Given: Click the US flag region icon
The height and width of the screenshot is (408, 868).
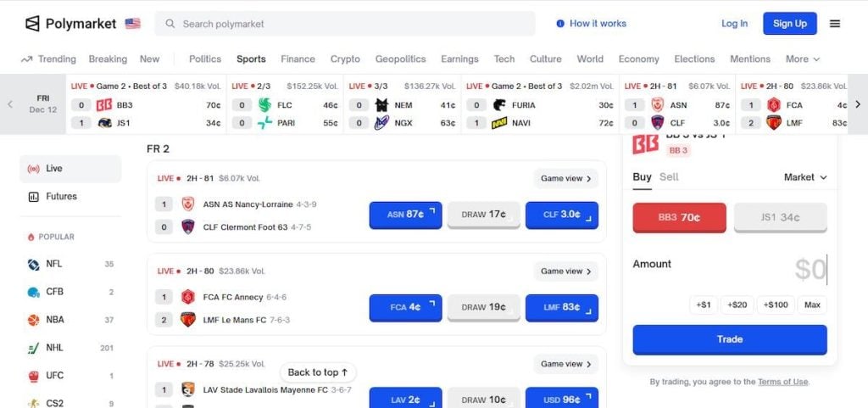Looking at the screenshot, I should pos(132,23).
